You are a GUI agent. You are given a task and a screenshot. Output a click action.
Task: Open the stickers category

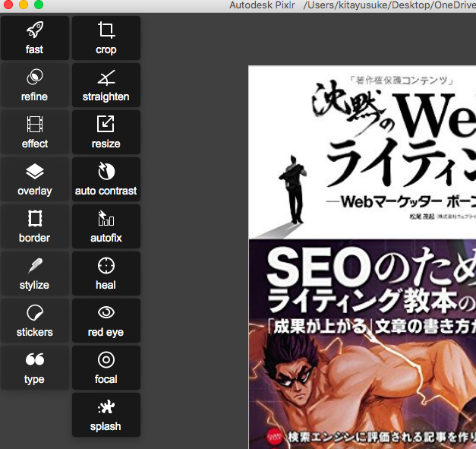35,321
